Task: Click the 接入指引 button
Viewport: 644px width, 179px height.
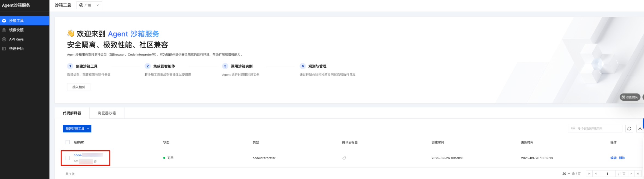Action: click(79, 87)
